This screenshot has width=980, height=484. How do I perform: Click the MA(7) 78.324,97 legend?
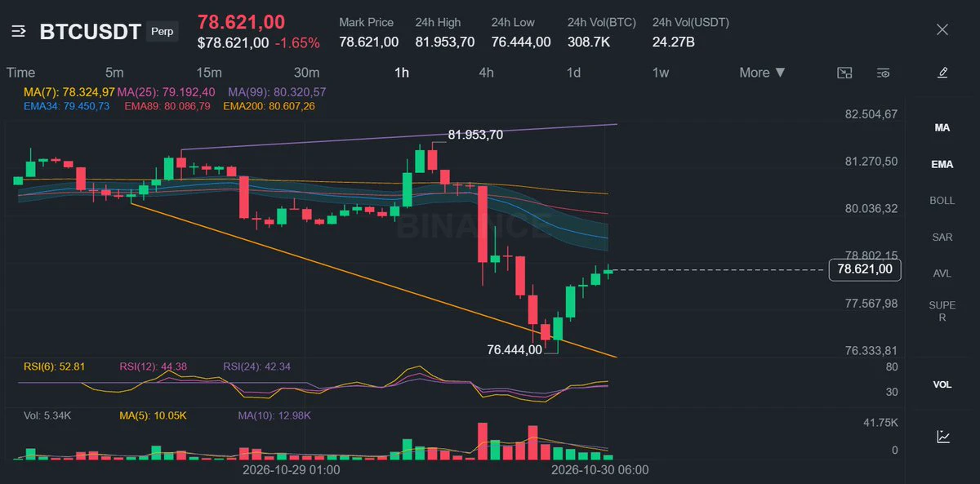point(69,92)
